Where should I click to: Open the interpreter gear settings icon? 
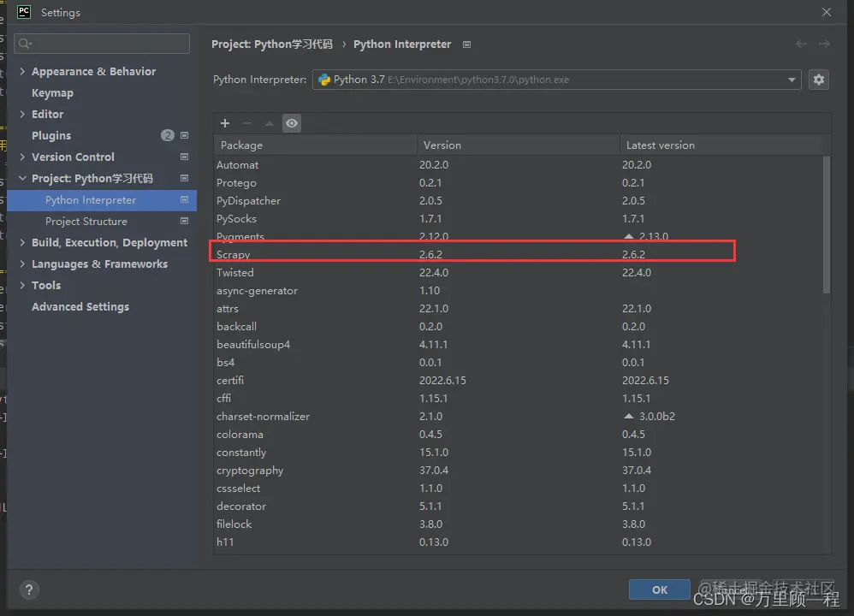coord(819,80)
